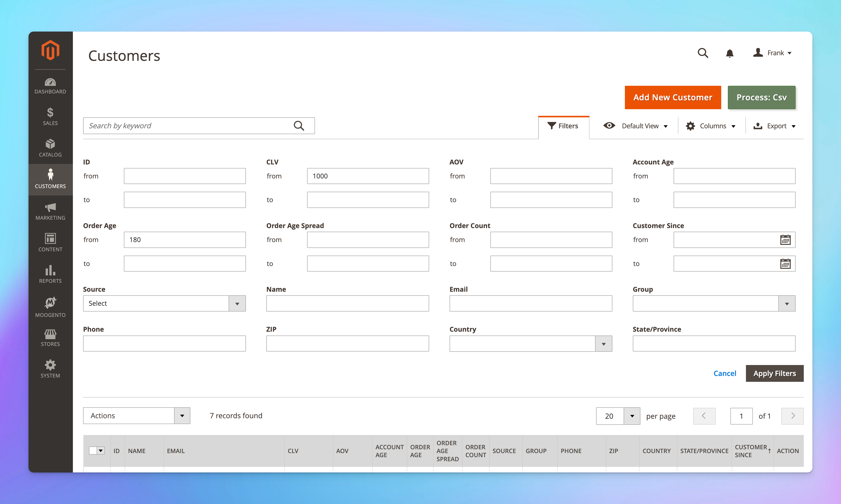Screen dimensions: 841x504
Task: Click the Marketing icon in sidebar
Action: pos(50,211)
